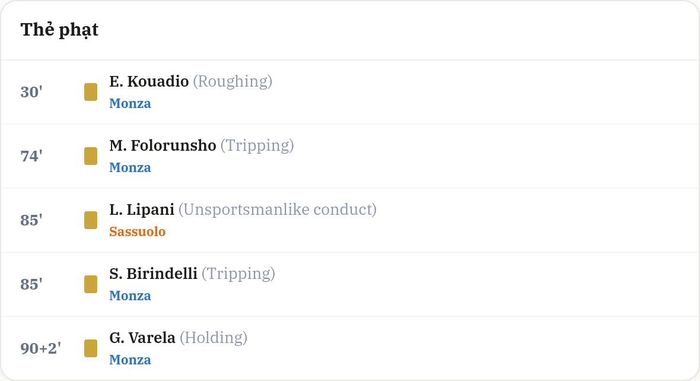700x381 pixels.
Task: Click the 30' minute marker
Action: point(31,92)
